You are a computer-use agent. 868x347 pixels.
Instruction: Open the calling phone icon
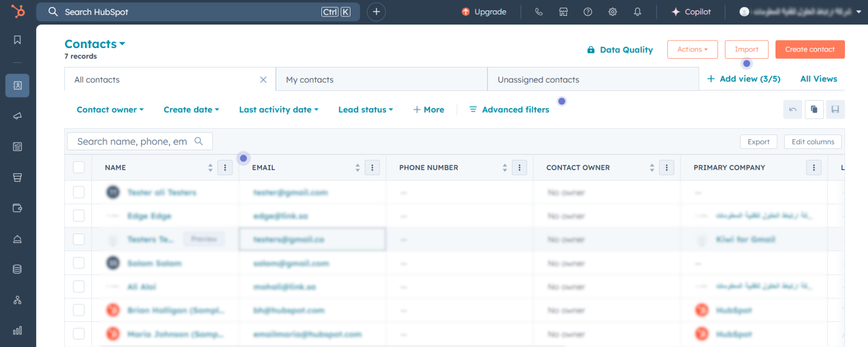pos(538,12)
